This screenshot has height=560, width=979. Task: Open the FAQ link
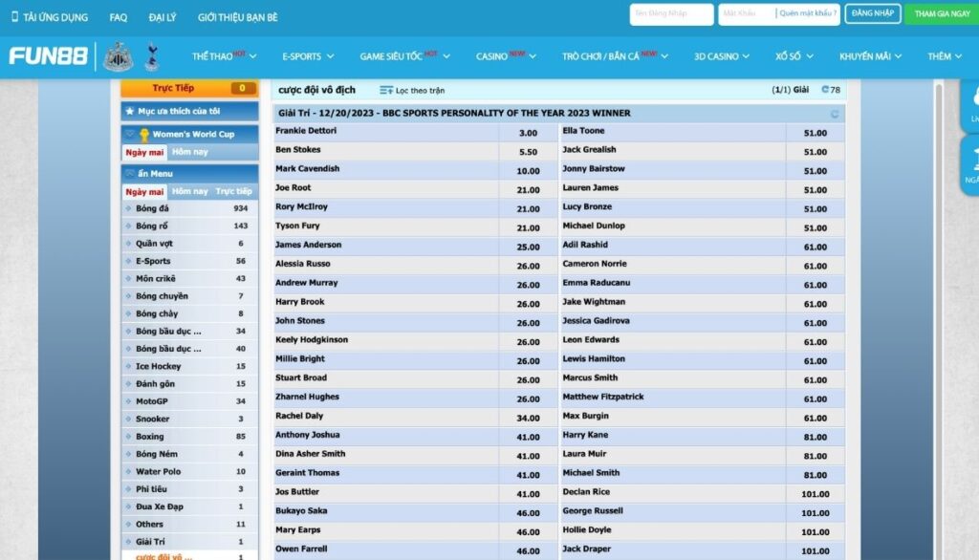click(x=118, y=17)
